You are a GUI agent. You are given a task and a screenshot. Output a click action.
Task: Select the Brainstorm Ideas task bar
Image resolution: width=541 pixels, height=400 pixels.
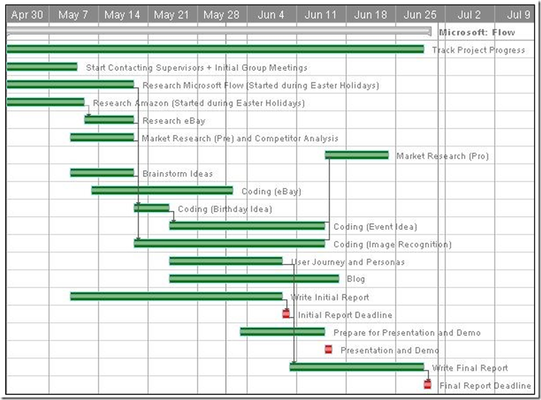[102, 173]
